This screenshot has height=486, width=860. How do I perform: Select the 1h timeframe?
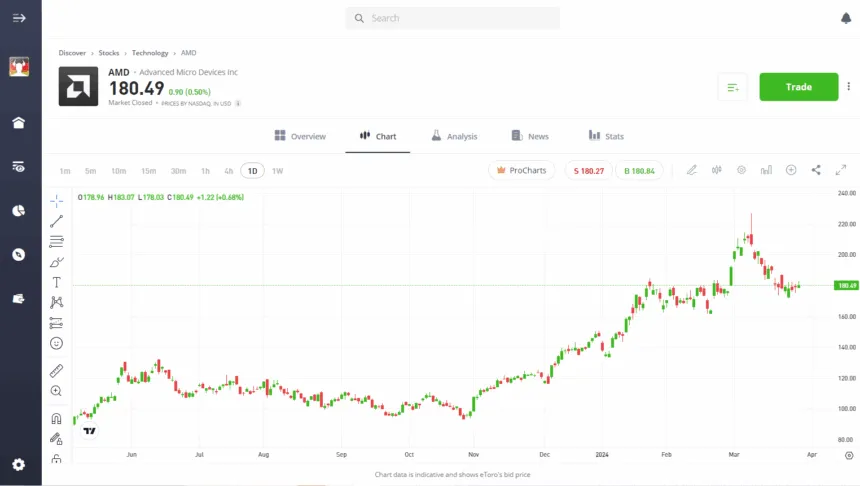tap(205, 171)
